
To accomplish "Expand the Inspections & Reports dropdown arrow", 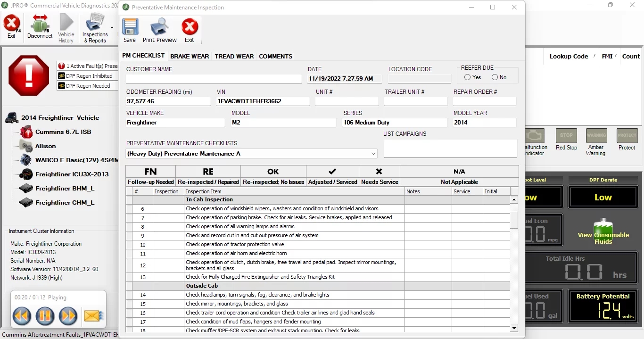I will [112, 28].
